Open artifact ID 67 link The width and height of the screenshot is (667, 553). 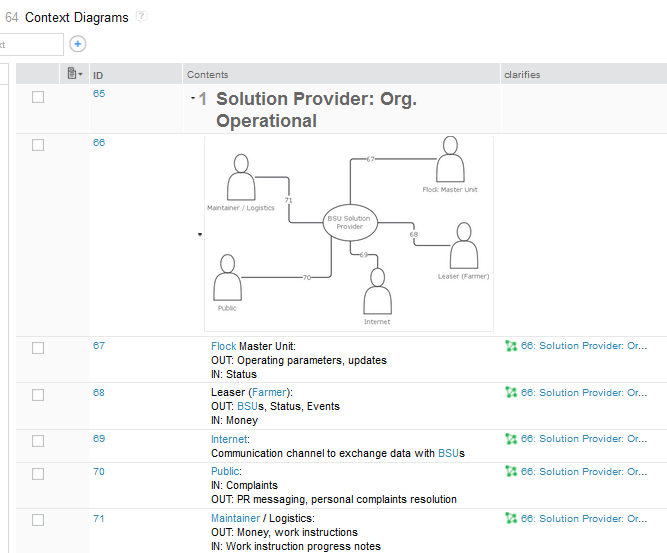99,346
